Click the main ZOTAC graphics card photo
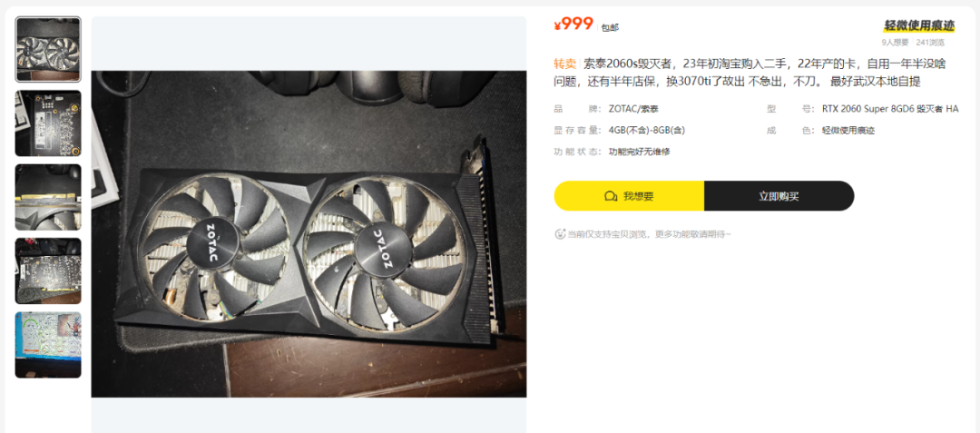This screenshot has width=980, height=433. [x=309, y=233]
